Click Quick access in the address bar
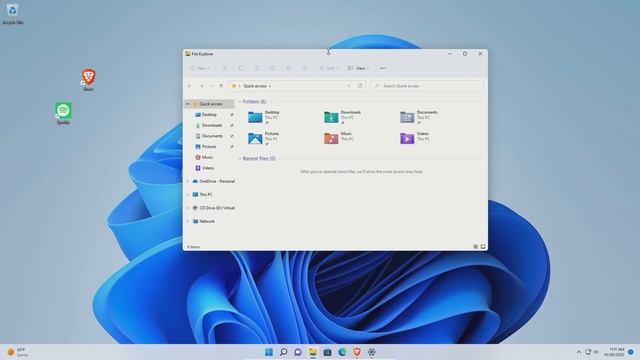This screenshot has width=640, height=360. point(255,86)
